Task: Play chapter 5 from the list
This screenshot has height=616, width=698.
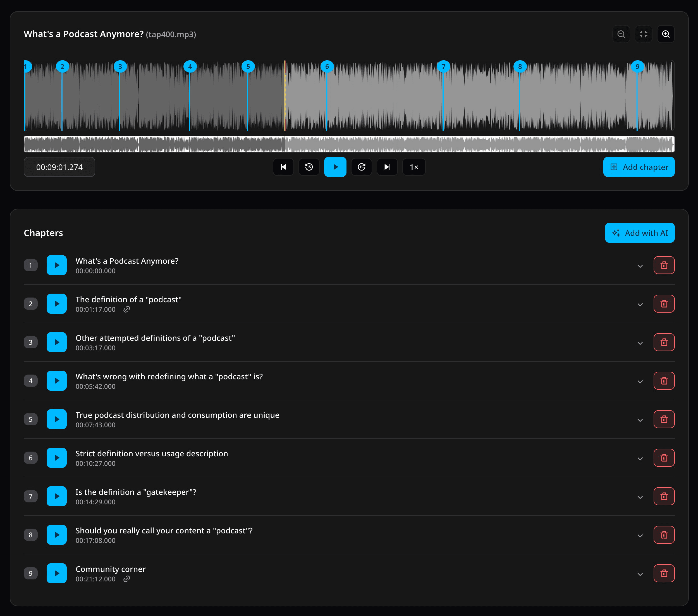Action: click(x=57, y=419)
